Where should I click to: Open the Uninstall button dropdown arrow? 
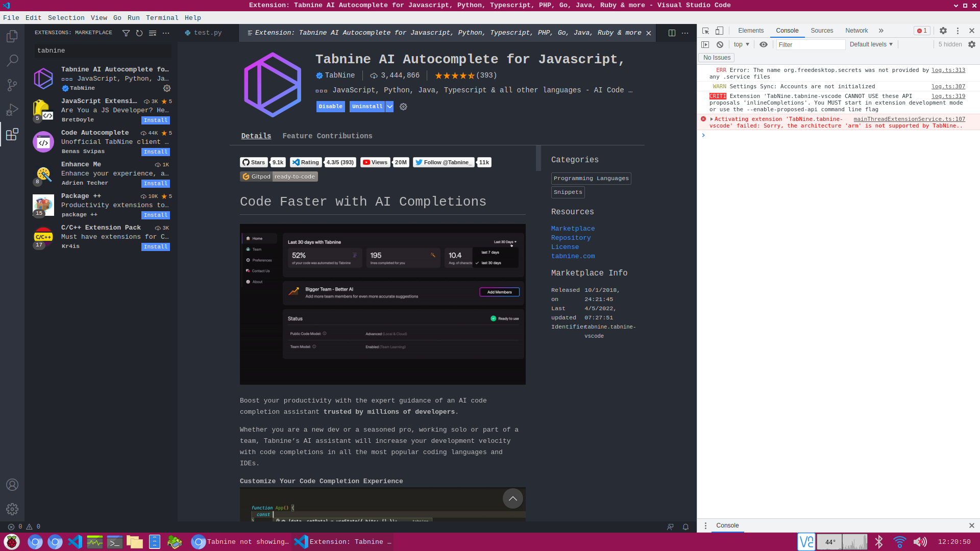click(x=389, y=107)
